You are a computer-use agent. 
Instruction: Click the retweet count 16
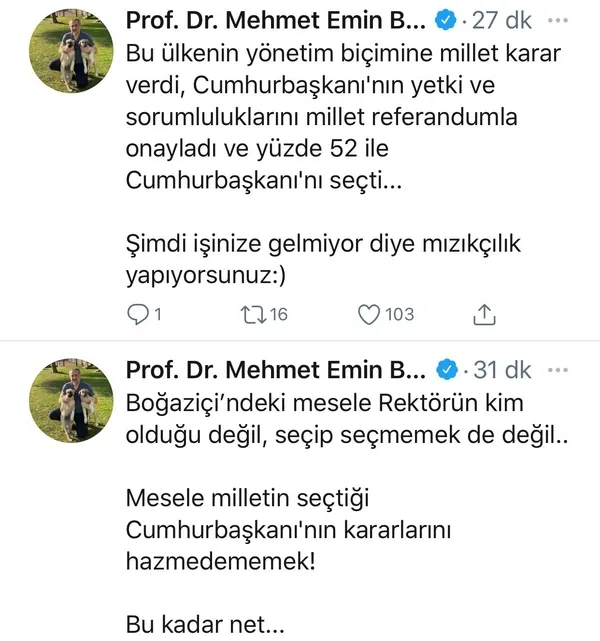(x=277, y=315)
